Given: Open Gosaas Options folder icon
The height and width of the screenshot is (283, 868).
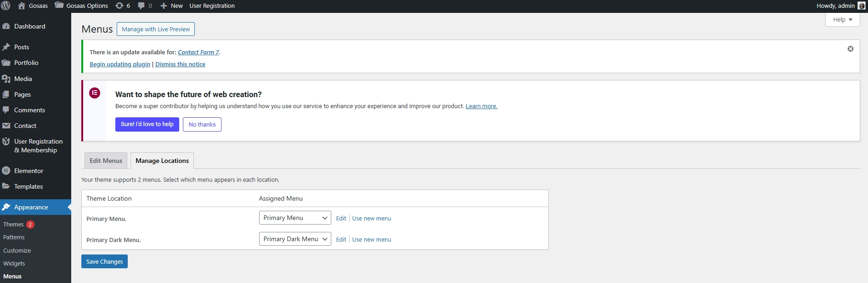Looking at the screenshot, I should pos(59,6).
